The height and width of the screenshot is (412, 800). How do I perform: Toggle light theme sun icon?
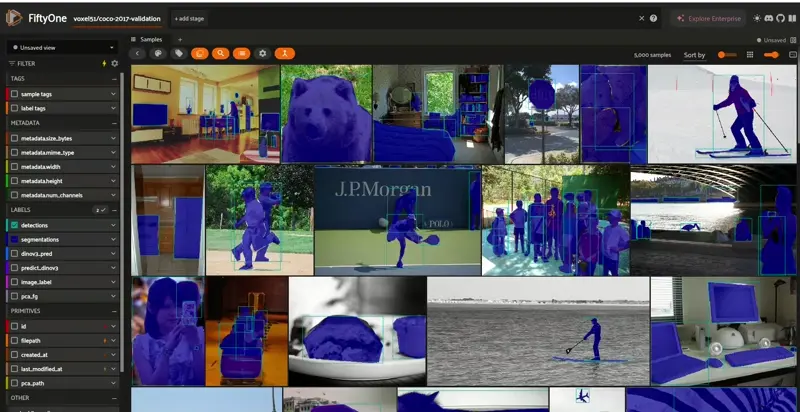(x=757, y=18)
